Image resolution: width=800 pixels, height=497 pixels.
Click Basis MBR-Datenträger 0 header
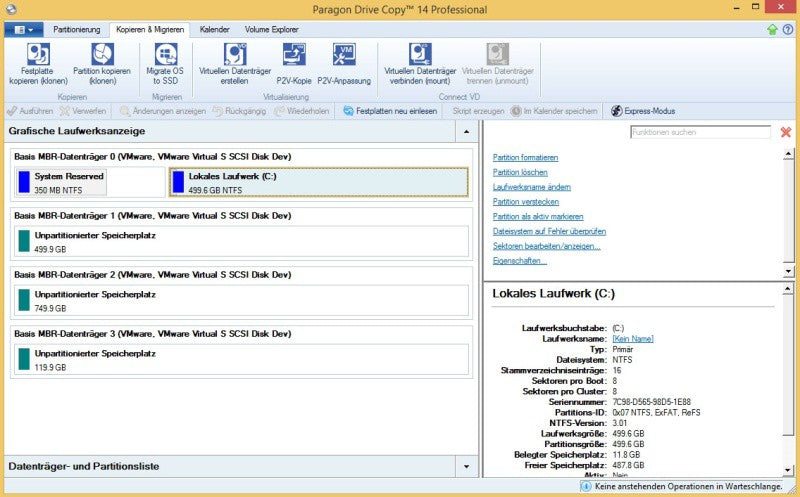point(153,157)
